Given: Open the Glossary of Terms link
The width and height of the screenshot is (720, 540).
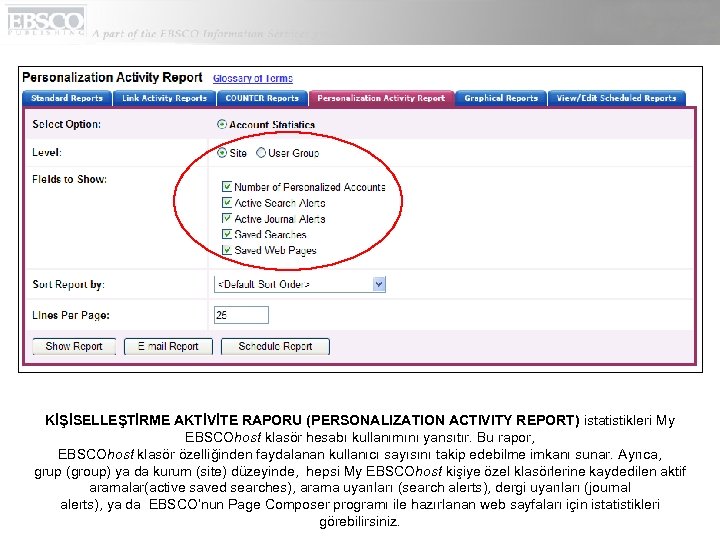Looking at the screenshot, I should [x=253, y=79].
